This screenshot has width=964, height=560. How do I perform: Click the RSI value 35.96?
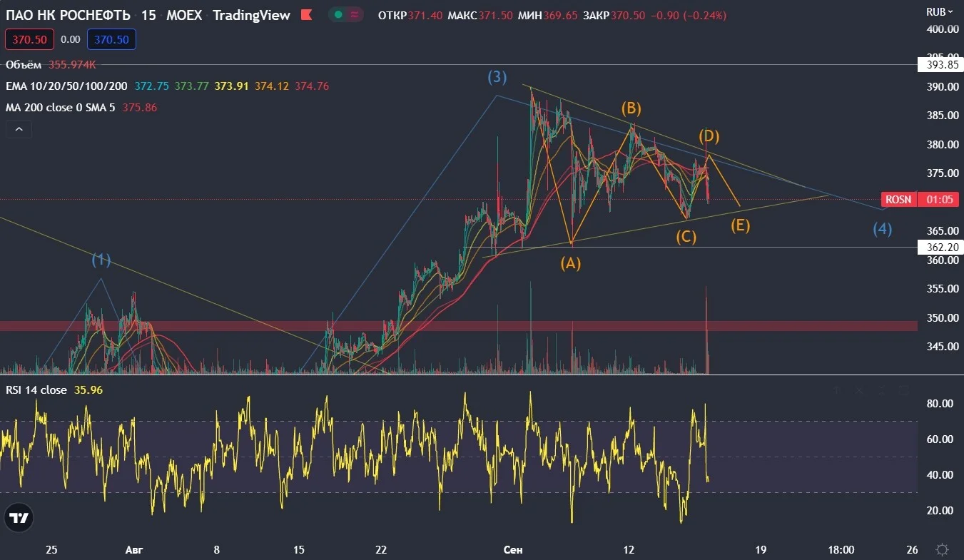pos(88,390)
